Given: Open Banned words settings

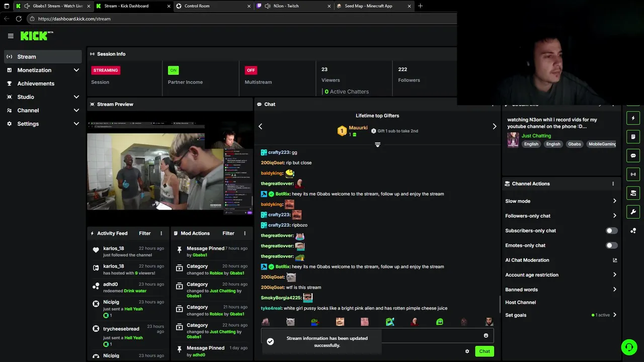Looking at the screenshot, I should (560, 290).
